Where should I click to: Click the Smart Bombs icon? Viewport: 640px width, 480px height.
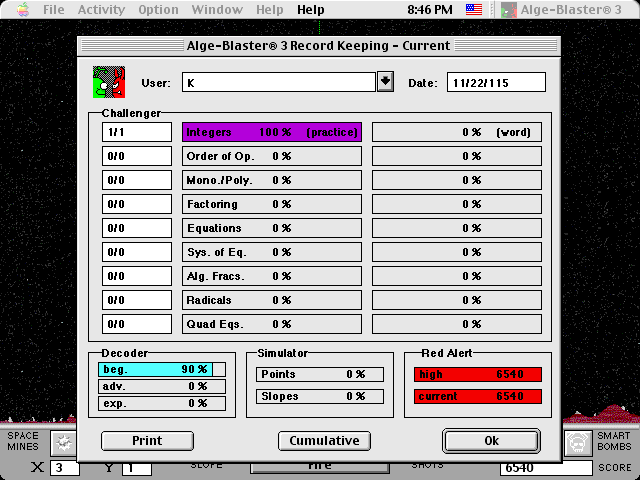(576, 441)
